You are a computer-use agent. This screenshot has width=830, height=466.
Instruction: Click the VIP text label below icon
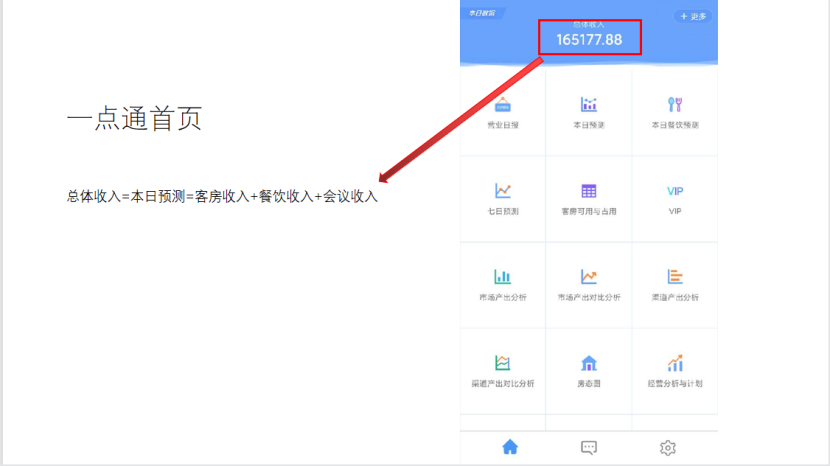tap(675, 211)
